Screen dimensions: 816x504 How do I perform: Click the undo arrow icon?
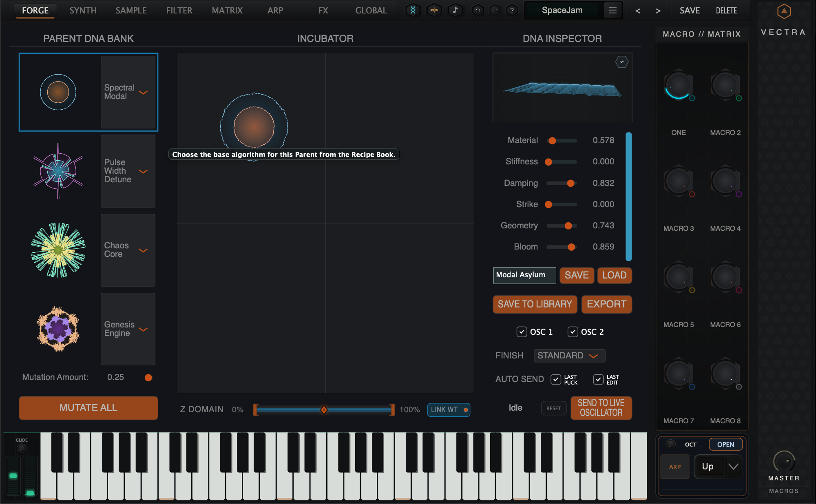tap(478, 11)
